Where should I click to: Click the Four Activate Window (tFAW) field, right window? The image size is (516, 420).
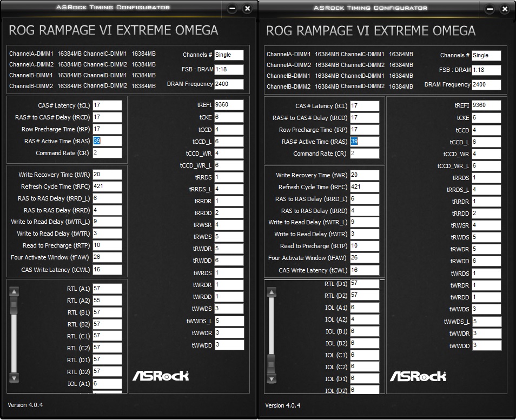point(365,257)
